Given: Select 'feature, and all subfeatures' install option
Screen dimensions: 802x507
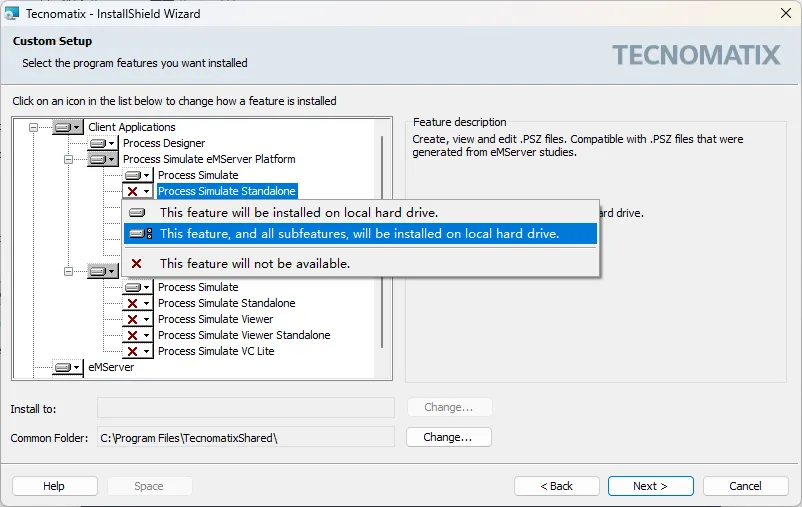Looking at the screenshot, I should coord(359,233).
